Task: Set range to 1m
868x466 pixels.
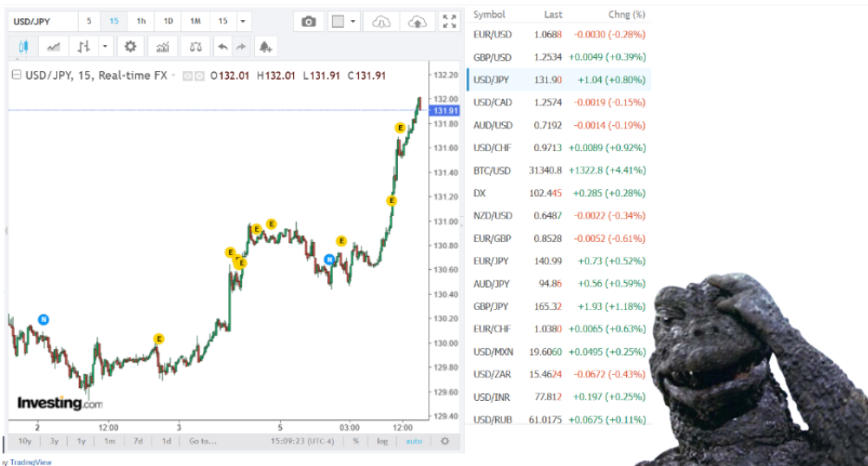Action: 109,441
